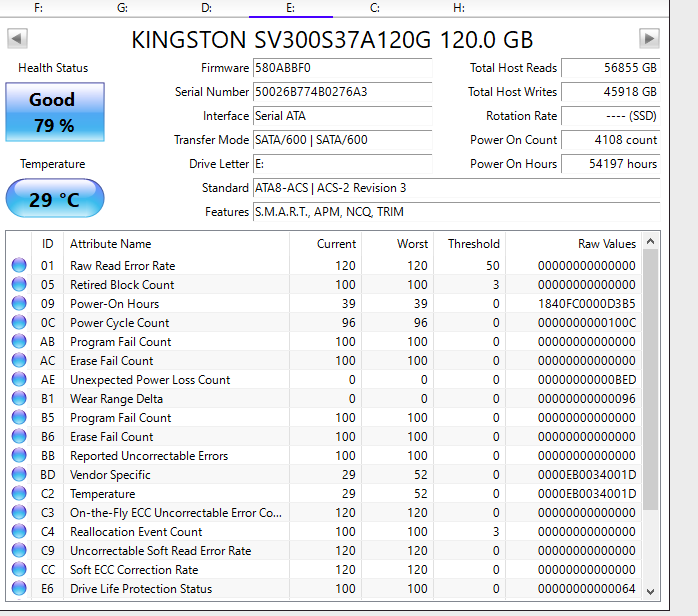Click the Threshold column header

tap(470, 244)
